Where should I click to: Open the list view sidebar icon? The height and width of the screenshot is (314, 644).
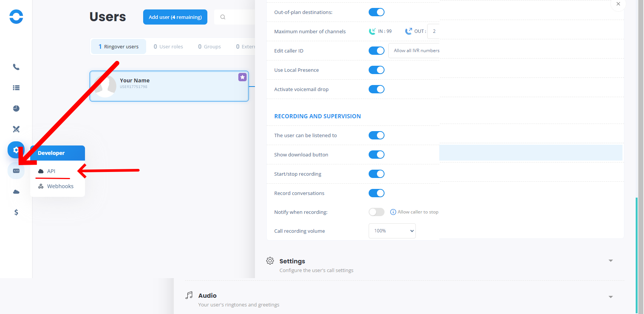click(x=16, y=88)
